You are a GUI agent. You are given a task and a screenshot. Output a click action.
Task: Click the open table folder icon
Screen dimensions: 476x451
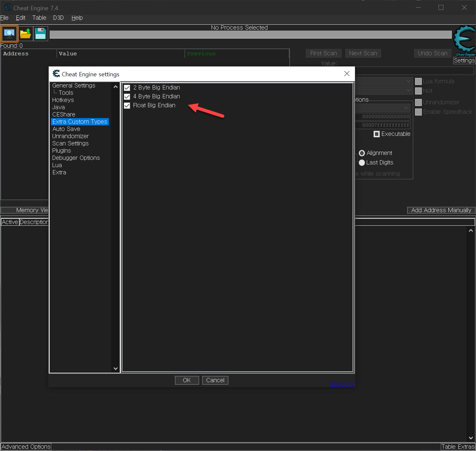25,34
